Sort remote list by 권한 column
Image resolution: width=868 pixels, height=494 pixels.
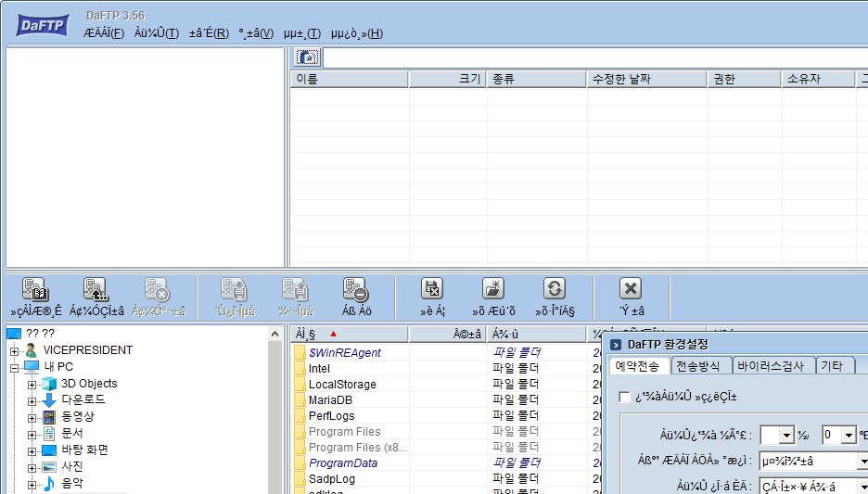coord(745,79)
